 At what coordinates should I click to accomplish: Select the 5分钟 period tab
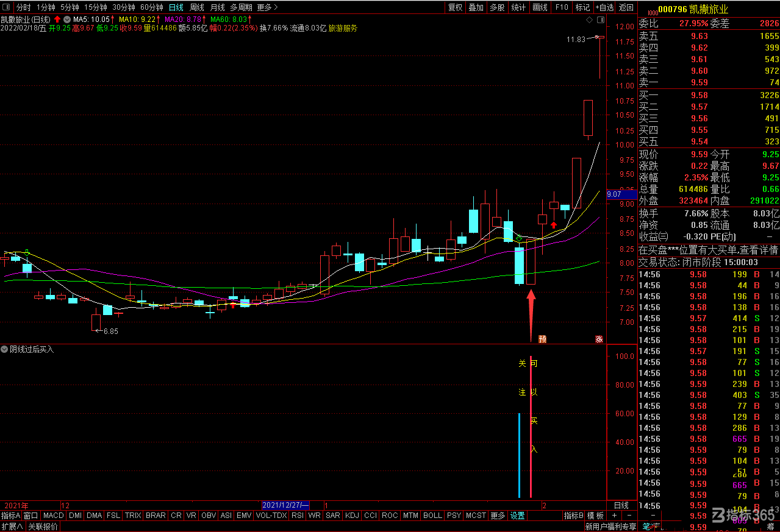click(70, 7)
